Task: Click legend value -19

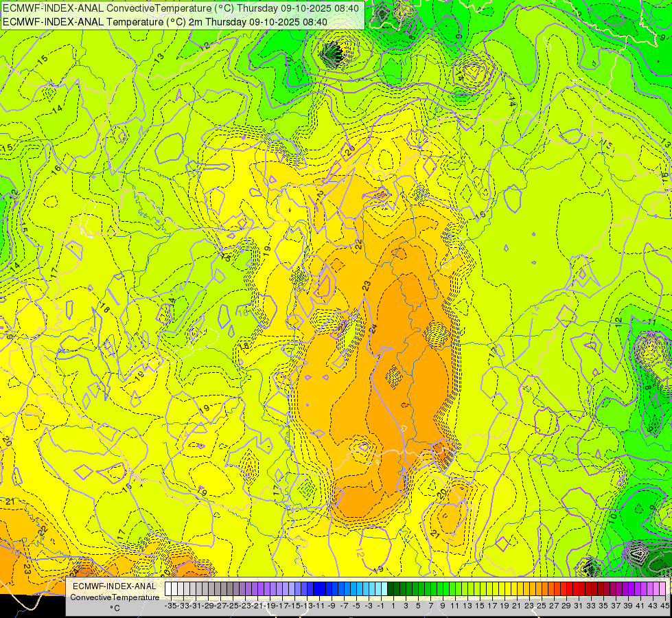Action: (270, 606)
